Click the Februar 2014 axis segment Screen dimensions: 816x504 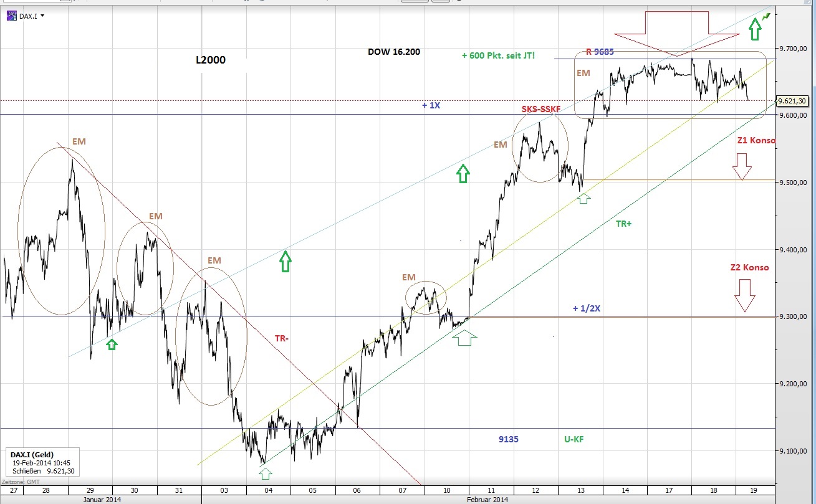pyautogui.click(x=486, y=500)
